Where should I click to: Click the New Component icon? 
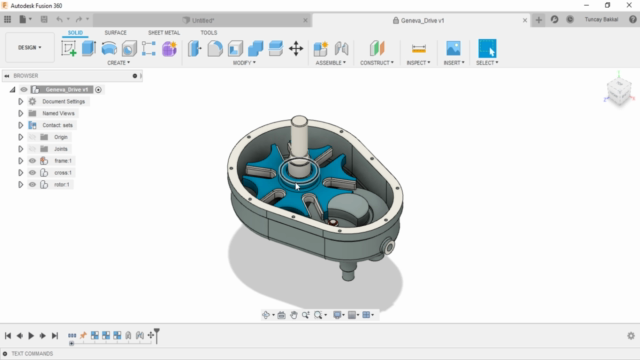321,49
